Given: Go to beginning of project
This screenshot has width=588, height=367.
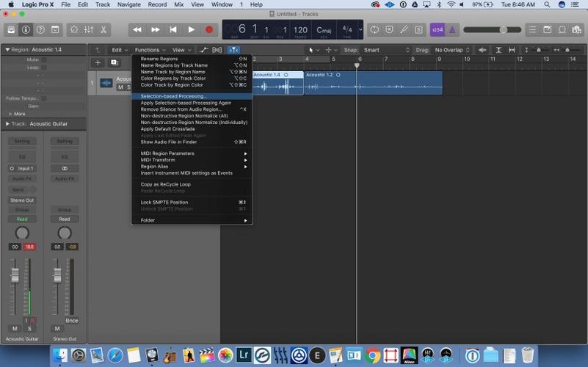Looking at the screenshot, I should coord(173,29).
